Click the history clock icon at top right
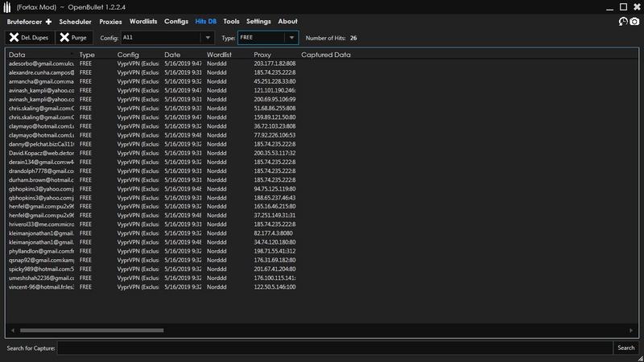This screenshot has width=644, height=362. pyautogui.click(x=623, y=22)
